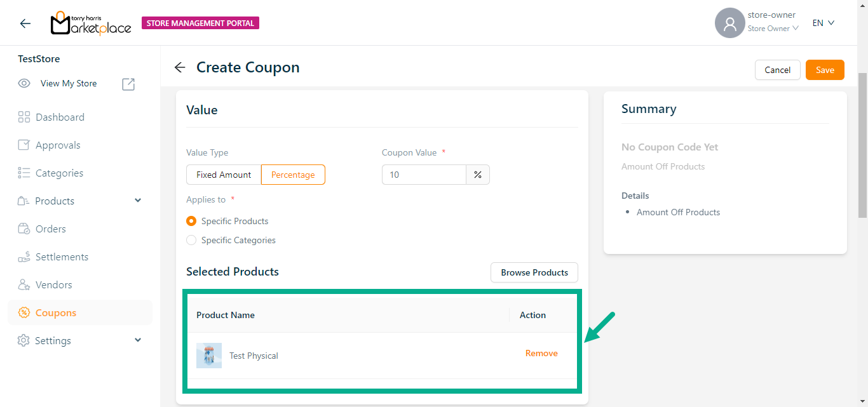Click the Coupon Value input field
This screenshot has height=407, width=868.
[424, 175]
